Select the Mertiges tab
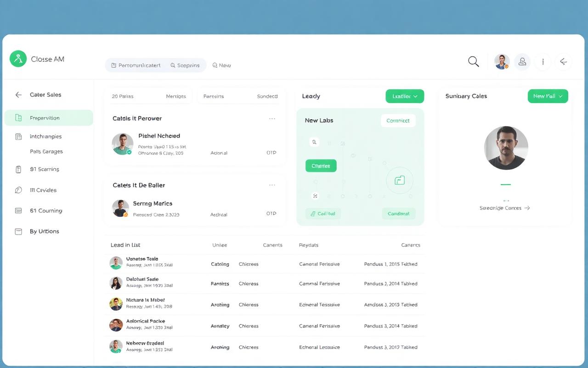 (x=176, y=96)
